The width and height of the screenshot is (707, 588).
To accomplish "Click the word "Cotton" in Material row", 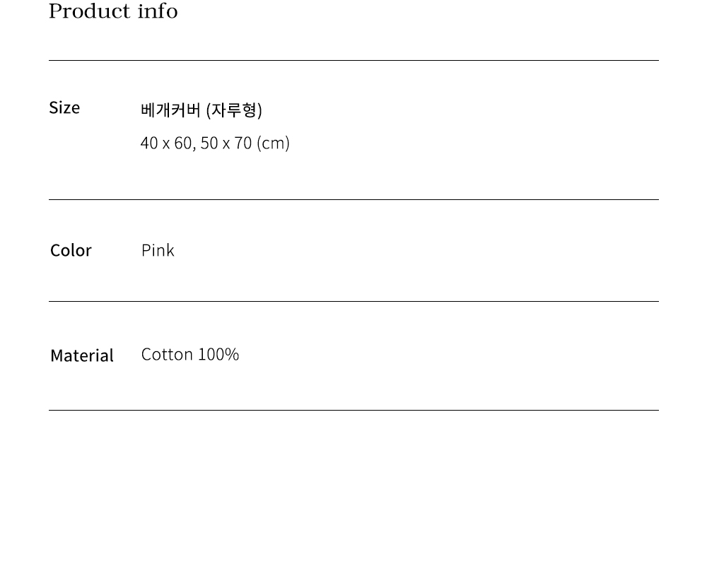I will click(167, 354).
